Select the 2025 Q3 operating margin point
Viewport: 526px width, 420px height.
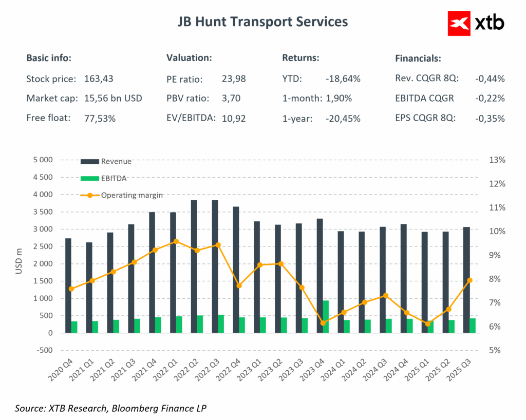(469, 280)
